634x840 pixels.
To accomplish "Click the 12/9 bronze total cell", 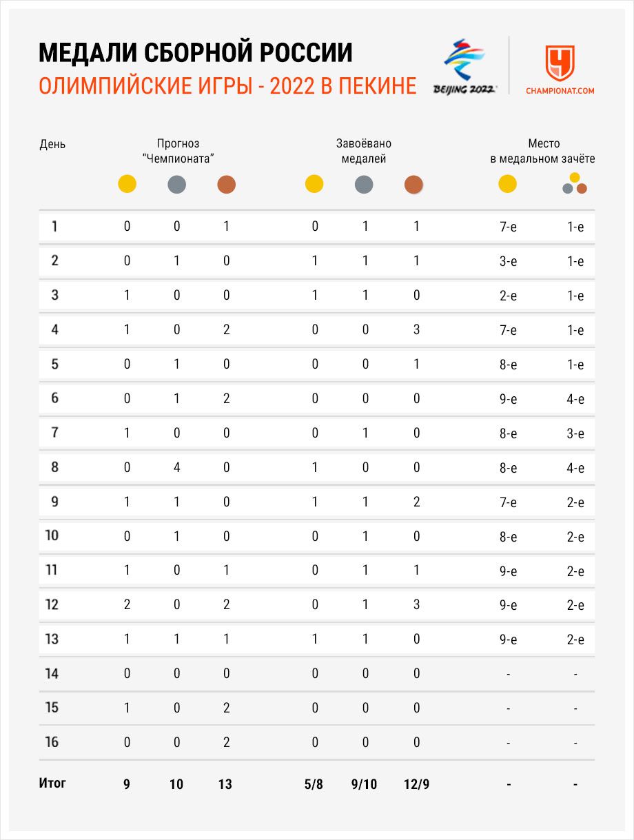I will [x=416, y=784].
